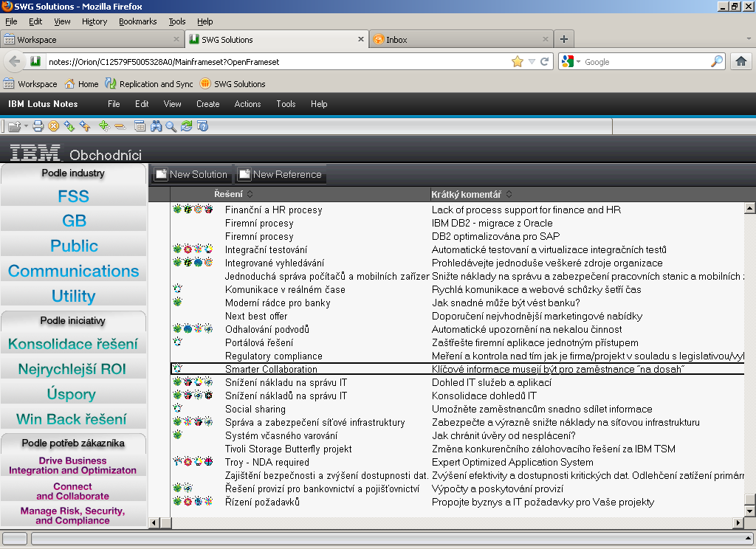The width and height of the screenshot is (756, 549).
Task: Click the vertical scrollbar up arrow
Action: click(x=749, y=208)
